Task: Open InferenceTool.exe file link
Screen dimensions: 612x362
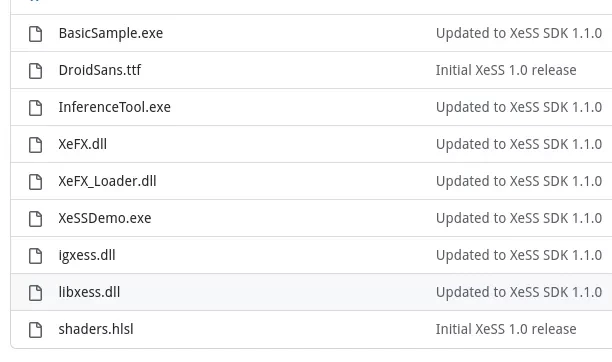Action: coord(115,107)
